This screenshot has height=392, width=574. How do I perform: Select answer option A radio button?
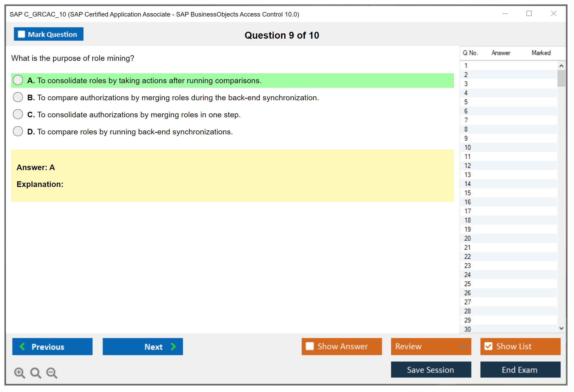(18, 80)
